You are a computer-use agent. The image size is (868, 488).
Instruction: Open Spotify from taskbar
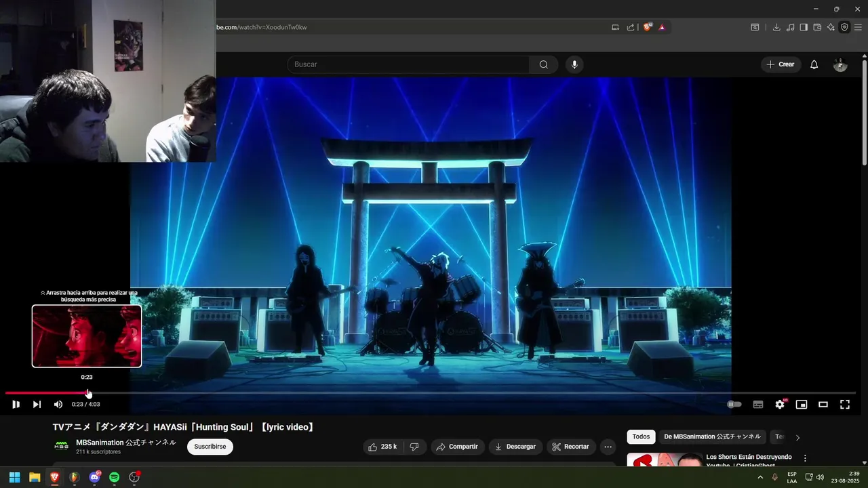click(114, 477)
